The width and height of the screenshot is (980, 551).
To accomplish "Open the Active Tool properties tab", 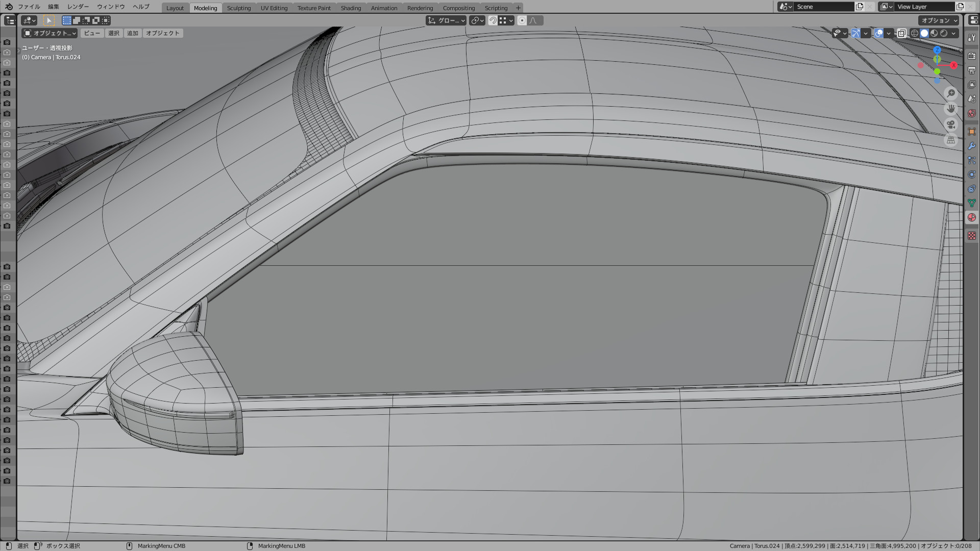I will pyautogui.click(x=972, y=38).
